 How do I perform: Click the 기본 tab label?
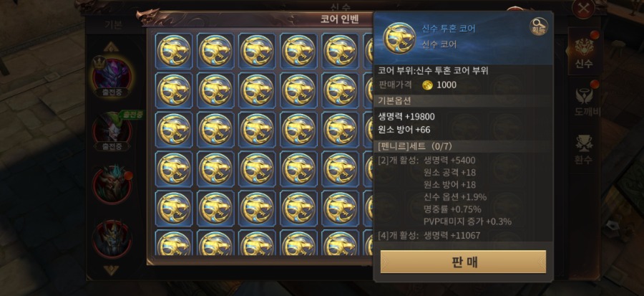pos(113,24)
